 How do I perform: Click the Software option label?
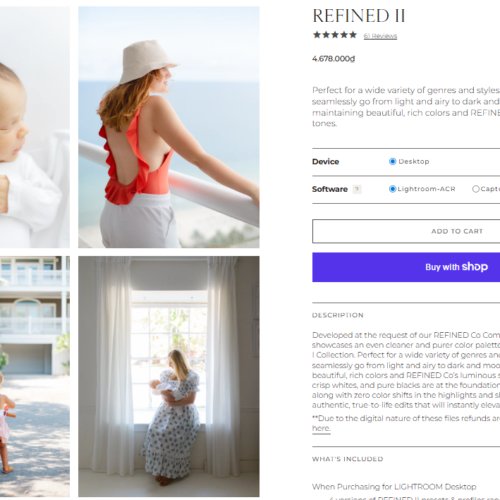tap(330, 189)
